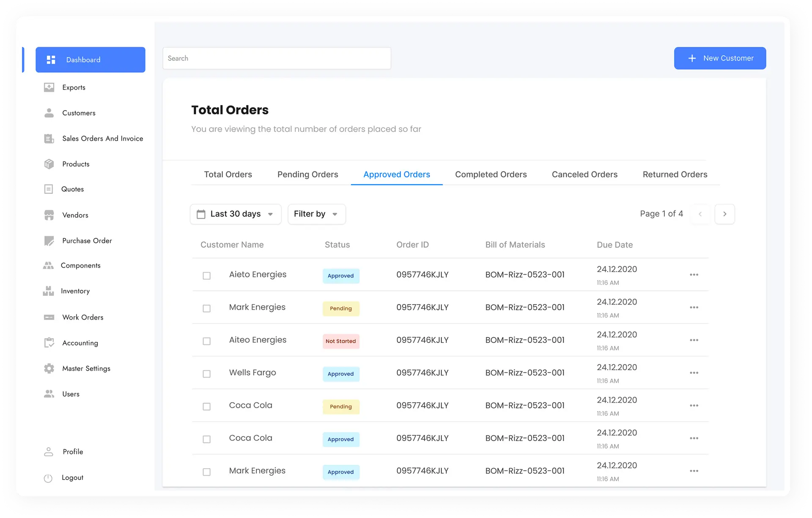
Task: Open the Last 30 days dropdown
Action: coord(236,214)
